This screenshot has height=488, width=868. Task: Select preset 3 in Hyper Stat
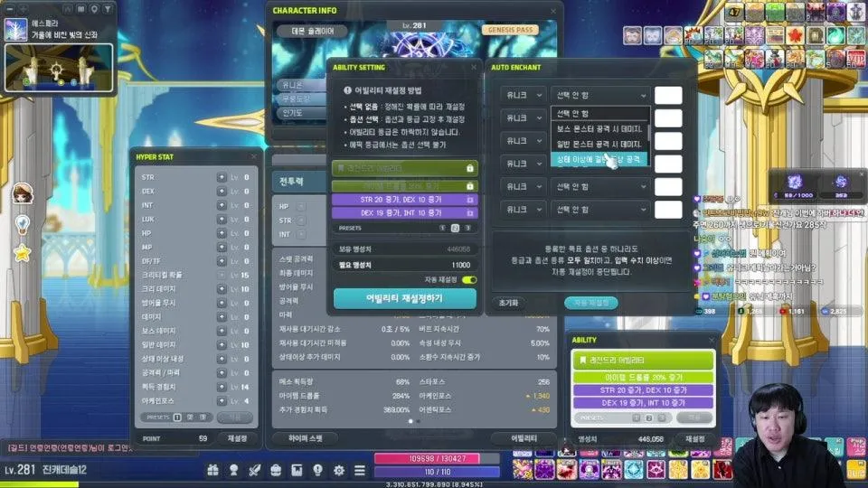(x=203, y=418)
